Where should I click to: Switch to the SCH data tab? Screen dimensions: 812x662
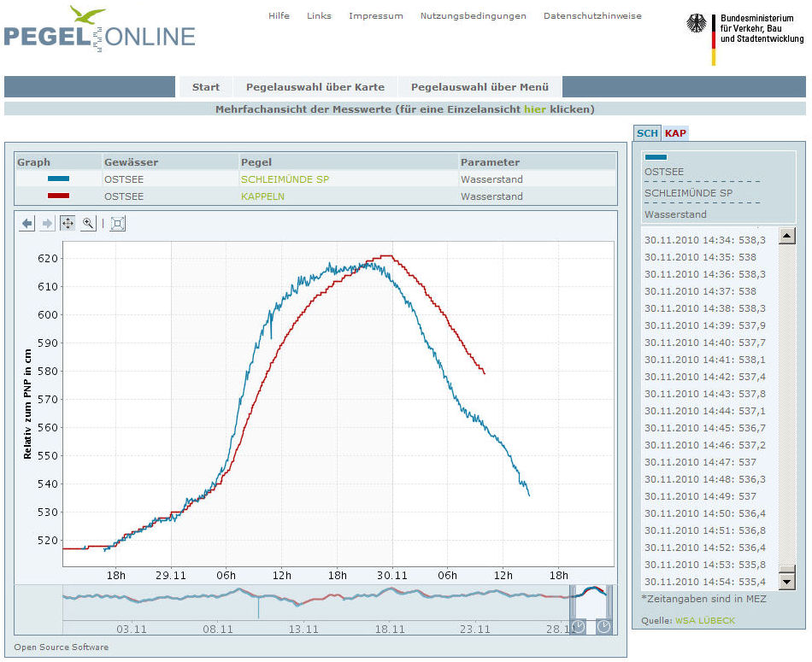[647, 133]
